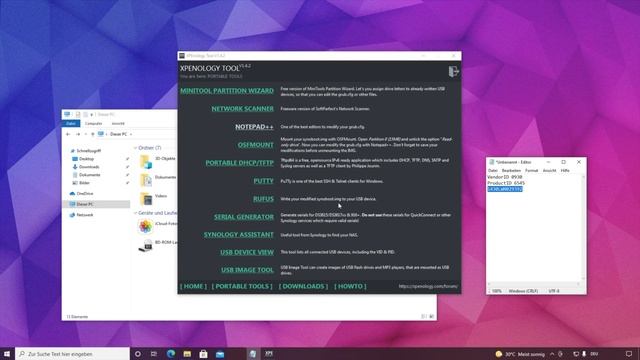Open Cortana circle icon on taskbar
This screenshot has width=640, height=360.
(x=138, y=354)
